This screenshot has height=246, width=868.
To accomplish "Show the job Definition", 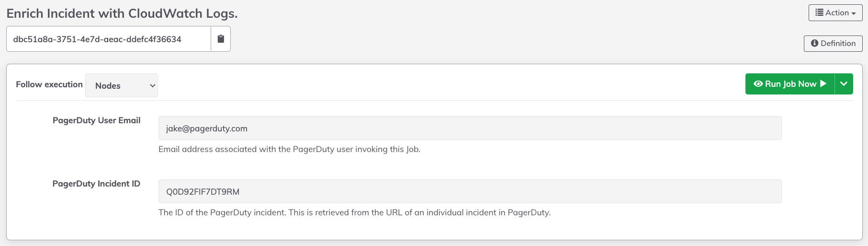I will pyautogui.click(x=833, y=43).
